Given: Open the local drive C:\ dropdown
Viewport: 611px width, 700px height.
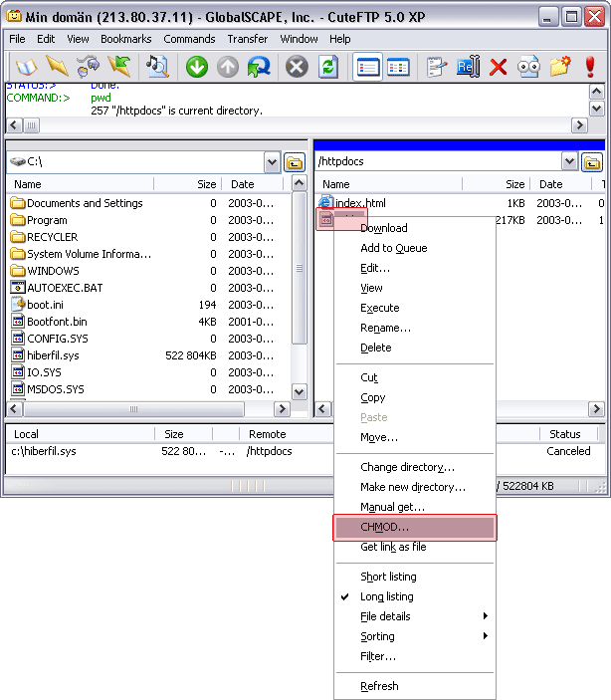Looking at the screenshot, I should click(273, 162).
